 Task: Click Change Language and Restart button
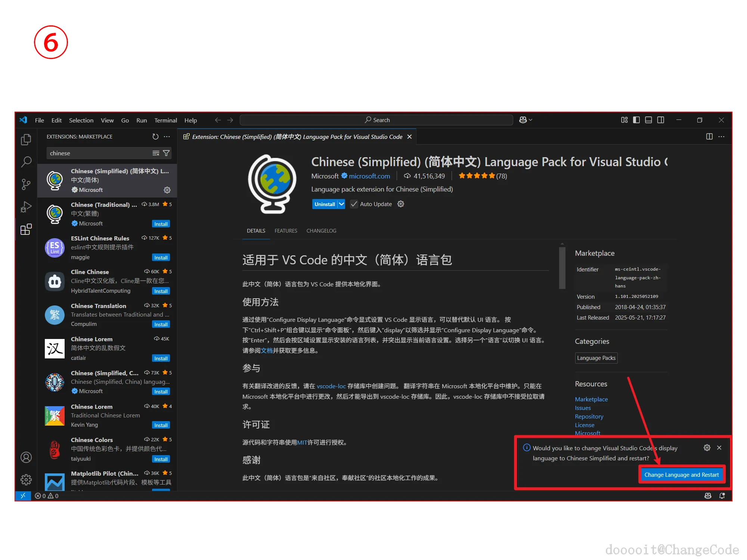pos(682,475)
